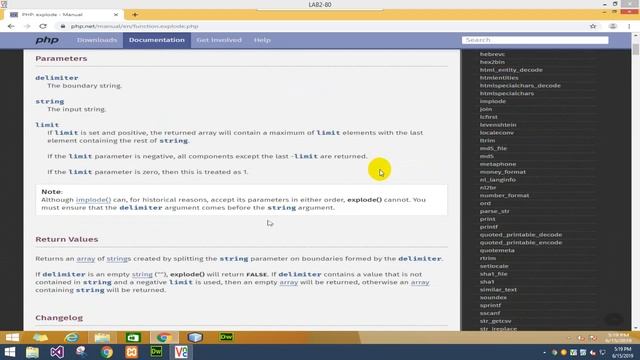The width and height of the screenshot is (640, 360).
Task: Open XAMPP from host taskbar
Action: pyautogui.click(x=131, y=352)
